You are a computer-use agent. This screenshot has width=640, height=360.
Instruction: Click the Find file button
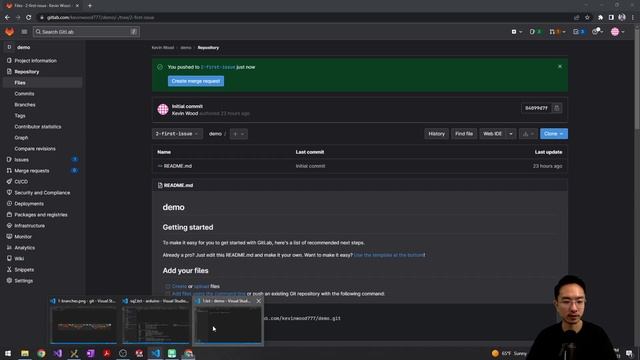(x=464, y=134)
